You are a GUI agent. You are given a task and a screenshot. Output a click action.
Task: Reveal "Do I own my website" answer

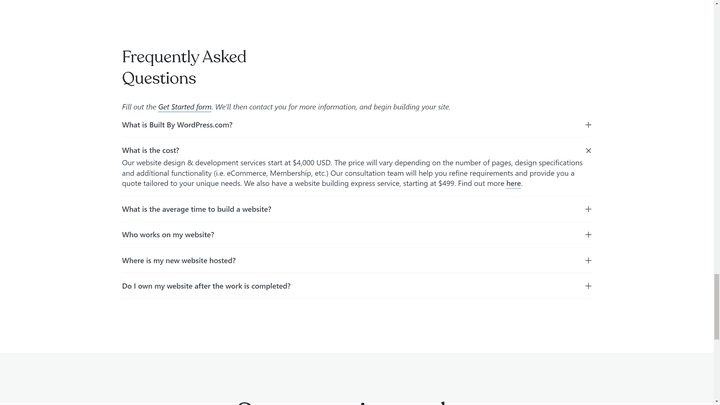(206, 286)
